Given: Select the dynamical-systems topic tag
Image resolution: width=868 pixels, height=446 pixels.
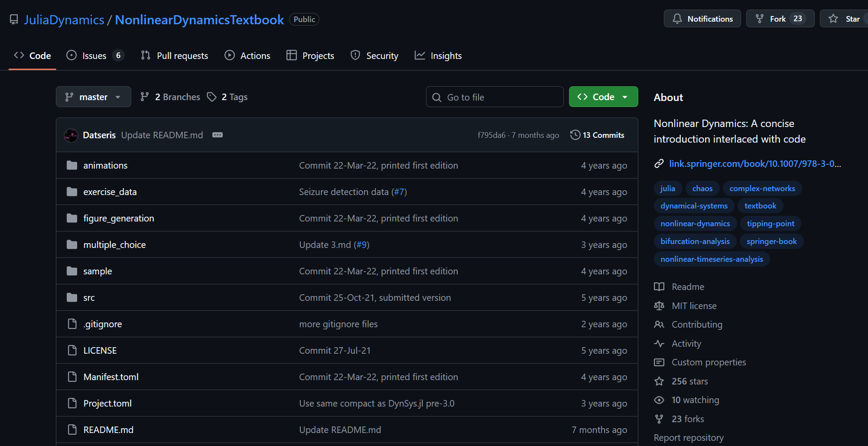Looking at the screenshot, I should click(694, 206).
